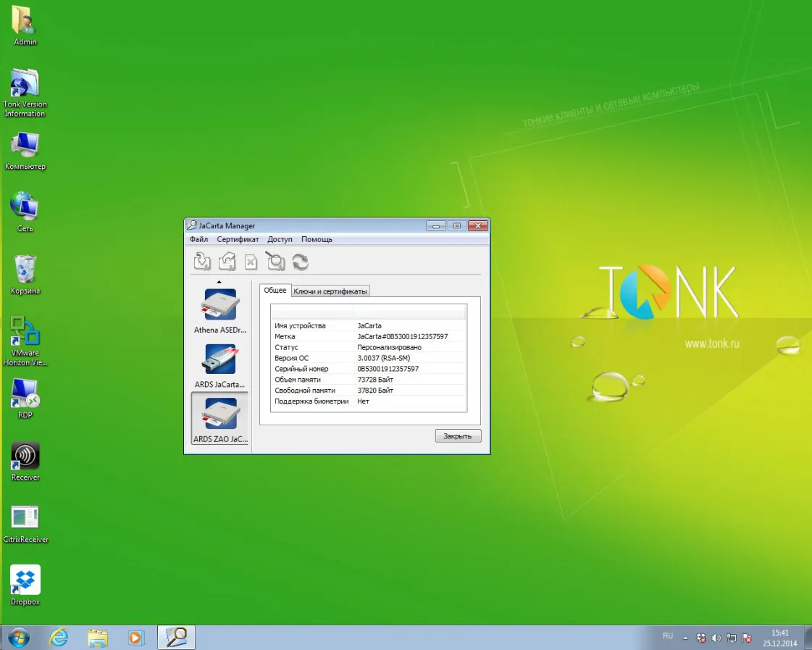This screenshot has height=650, width=812.
Task: Open the Доступ menu
Action: tap(280, 239)
